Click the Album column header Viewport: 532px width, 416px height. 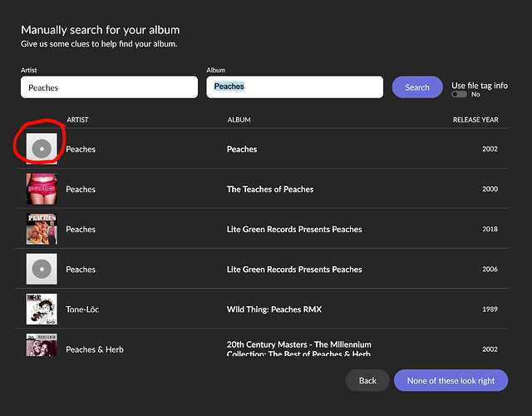click(x=239, y=120)
